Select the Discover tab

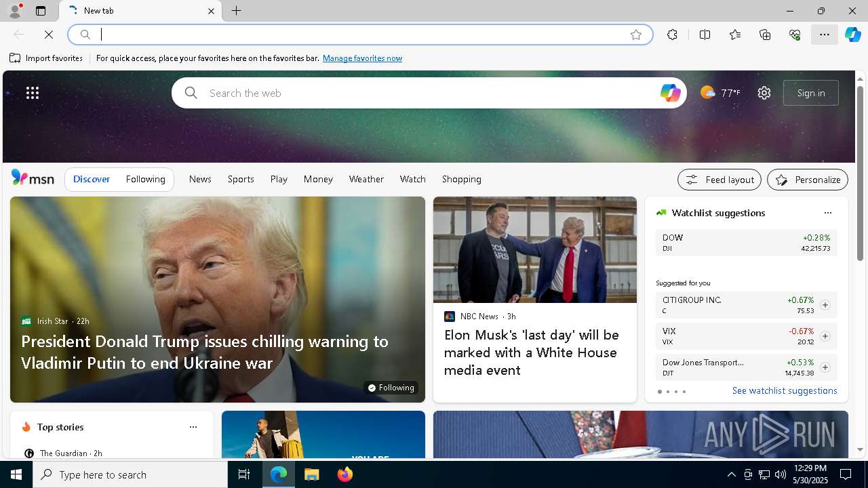[x=92, y=179]
